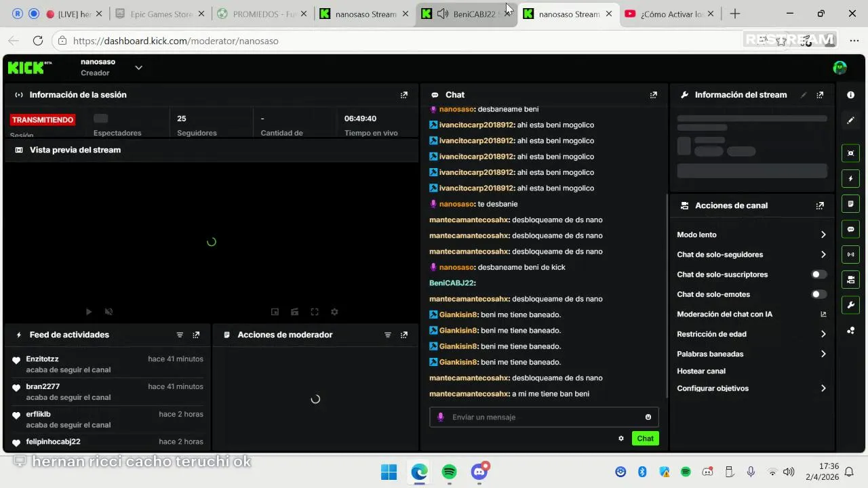Click bran2277 in activity feed
868x488 pixels.
coord(43,386)
